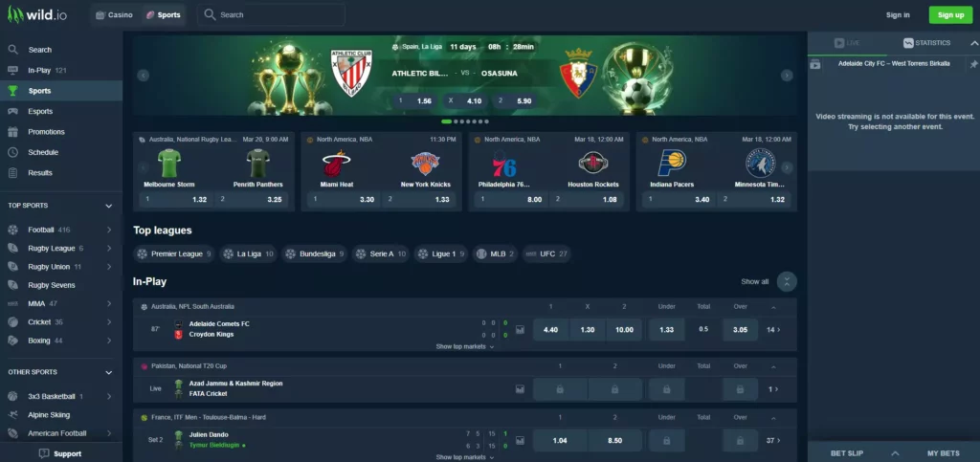
Task: Pick Indiana Pacers odds 3.40
Action: 679,200
